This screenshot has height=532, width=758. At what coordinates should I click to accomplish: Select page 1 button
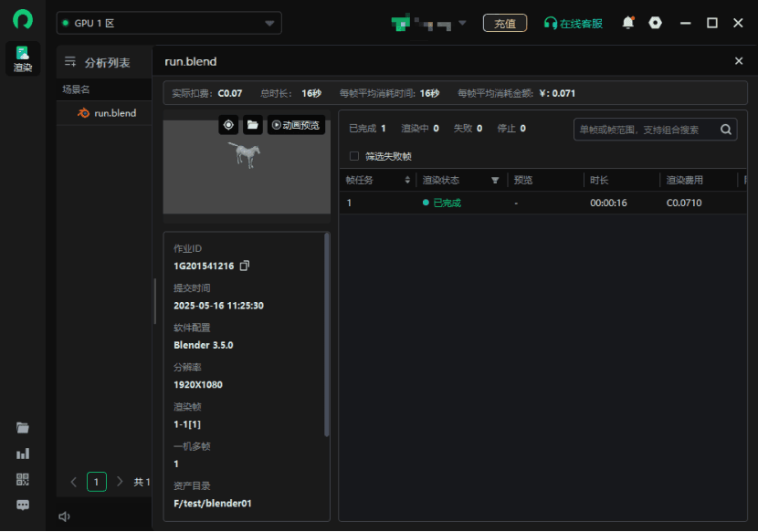[x=97, y=482]
